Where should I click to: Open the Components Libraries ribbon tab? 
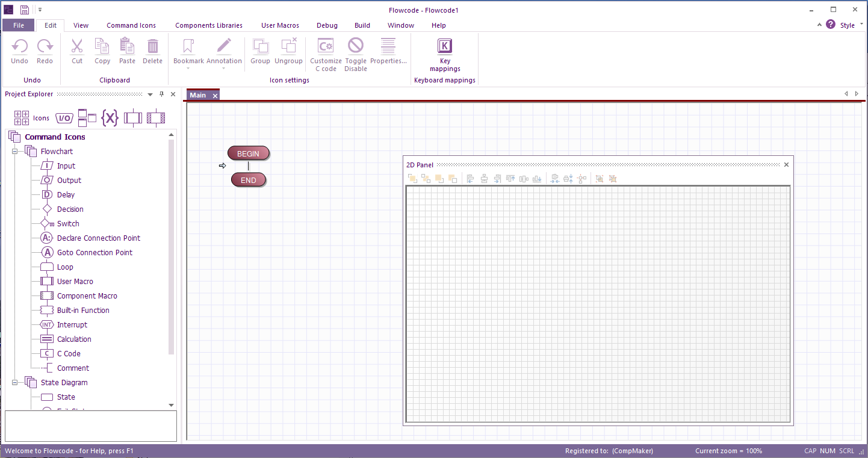(x=209, y=25)
